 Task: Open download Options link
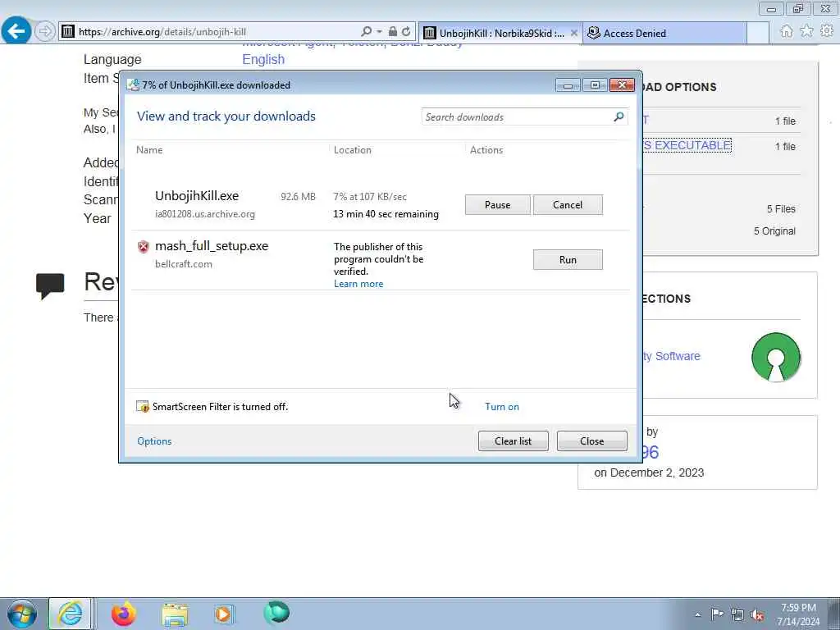pos(154,441)
